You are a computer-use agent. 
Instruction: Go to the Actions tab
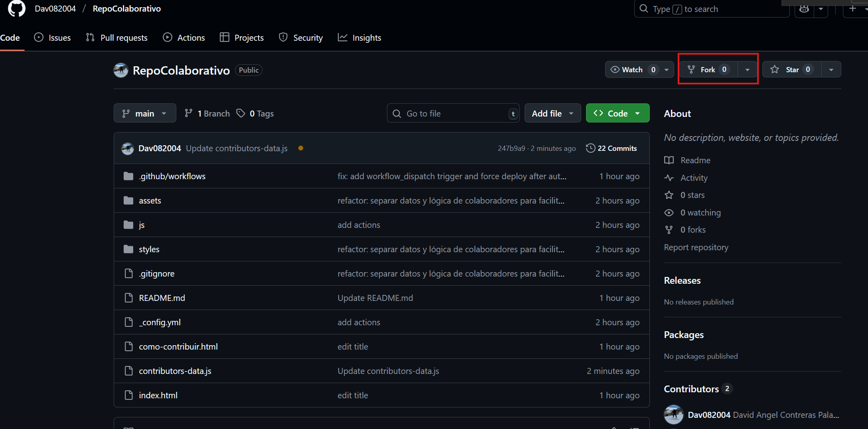coord(184,38)
